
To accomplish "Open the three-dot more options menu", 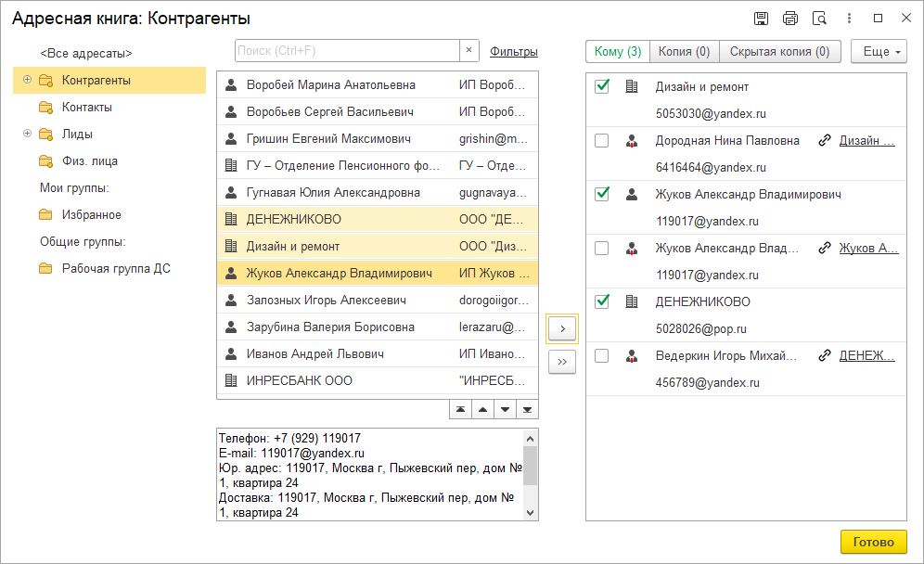I will click(x=849, y=19).
